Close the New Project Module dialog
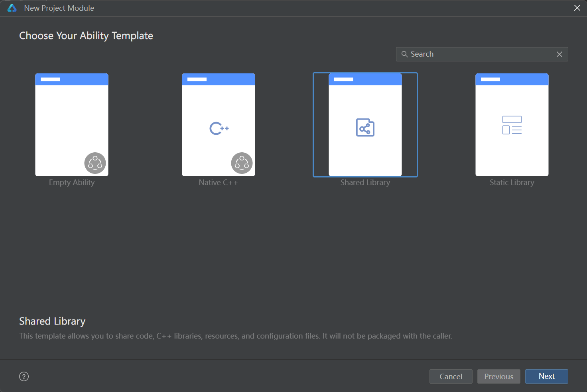 [577, 8]
